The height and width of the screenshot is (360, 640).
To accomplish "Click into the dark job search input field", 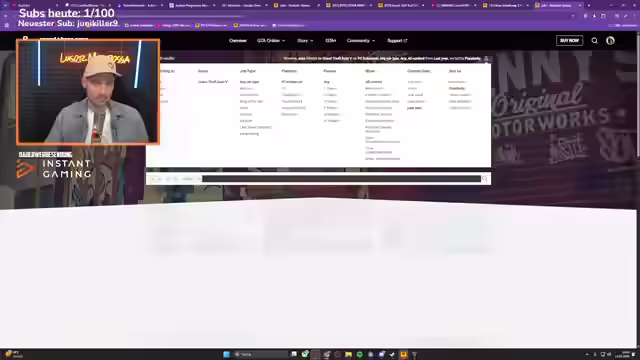I will click(x=341, y=179).
